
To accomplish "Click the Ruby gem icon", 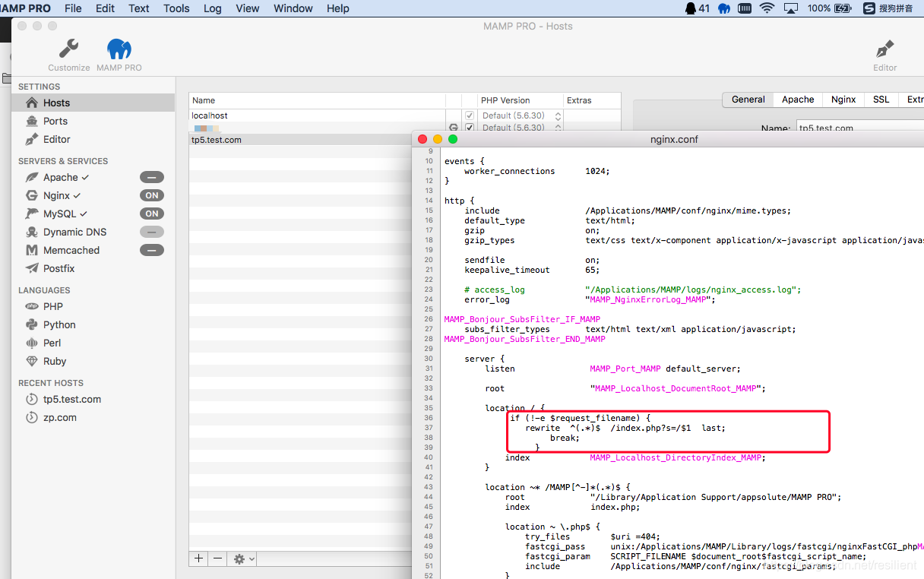I will [x=32, y=361].
